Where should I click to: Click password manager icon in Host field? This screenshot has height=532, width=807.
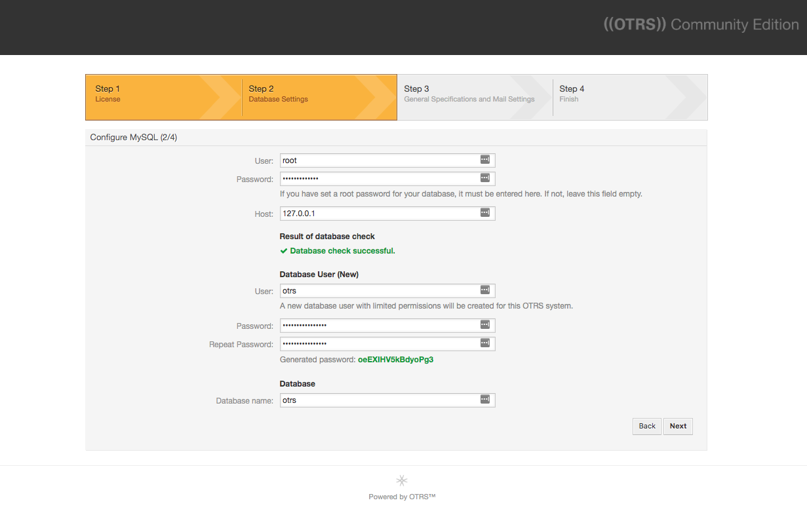[x=485, y=212]
